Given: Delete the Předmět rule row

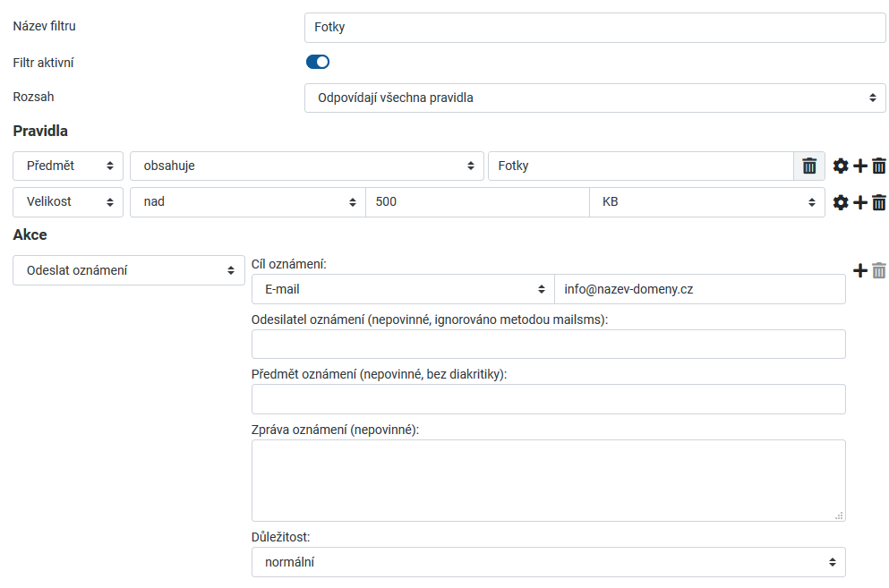Looking at the screenshot, I should (879, 166).
